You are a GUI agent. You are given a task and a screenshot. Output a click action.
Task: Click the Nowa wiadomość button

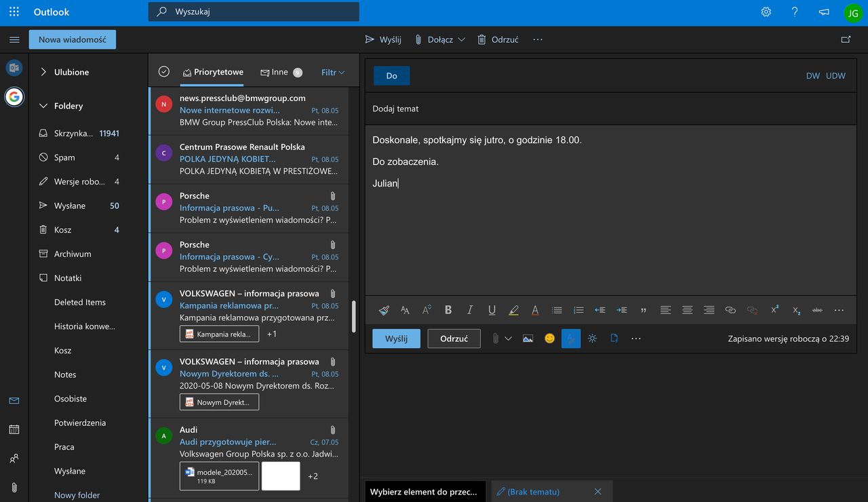point(73,39)
